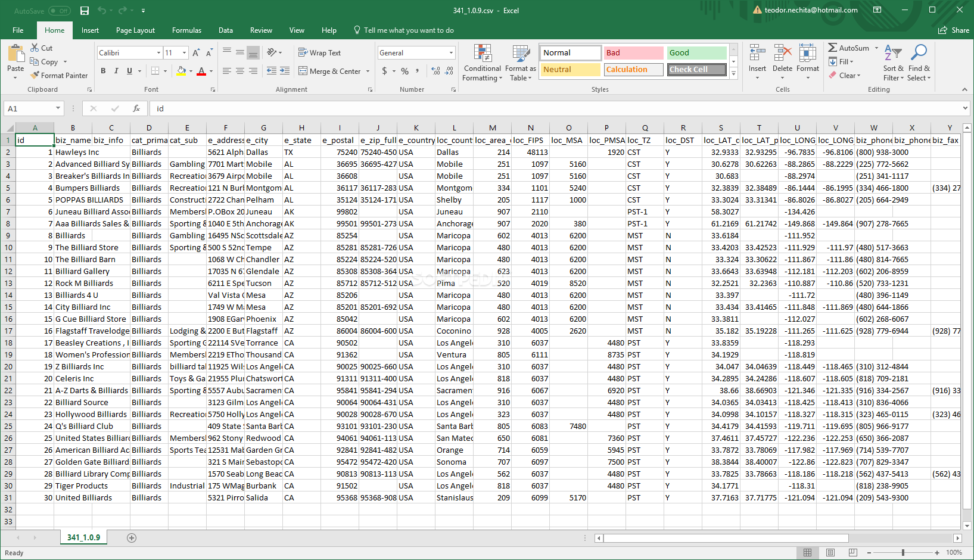Toggle Wrap Text
This screenshot has width=974, height=560.
pos(319,53)
